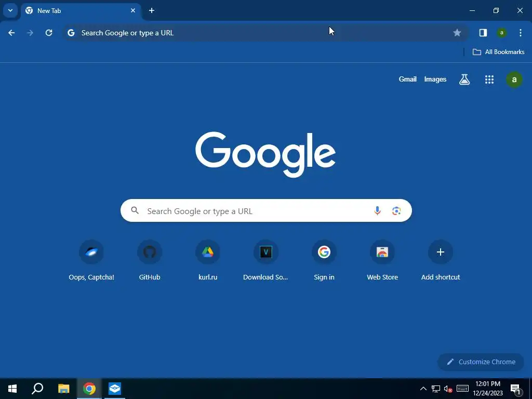Open File Explorer from the taskbar
The width and height of the screenshot is (532, 399).
click(63, 389)
